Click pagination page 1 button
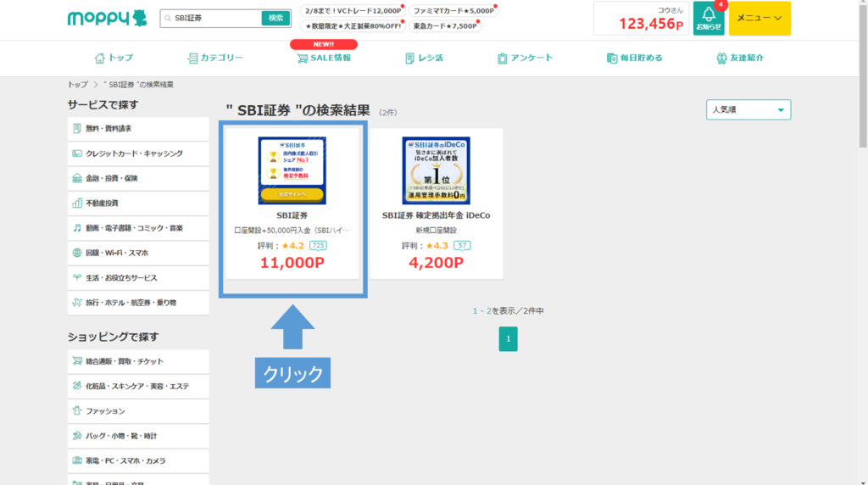868x485 pixels. pos(509,339)
